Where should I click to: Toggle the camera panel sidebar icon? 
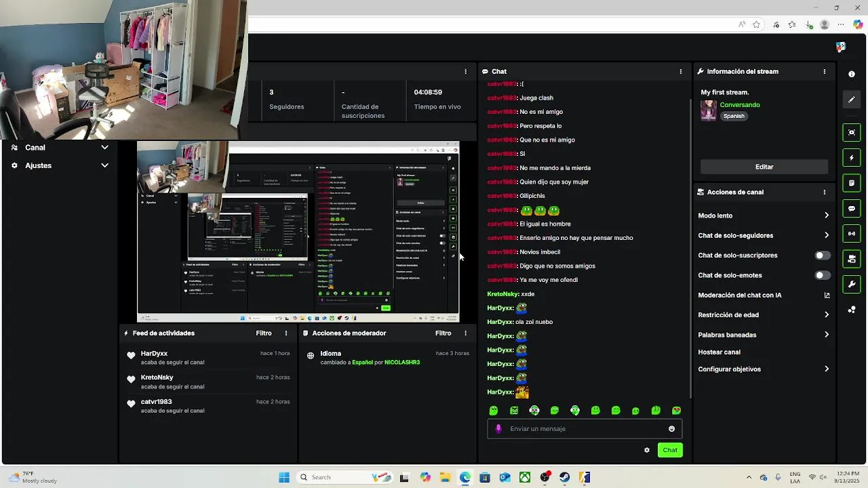[852, 259]
